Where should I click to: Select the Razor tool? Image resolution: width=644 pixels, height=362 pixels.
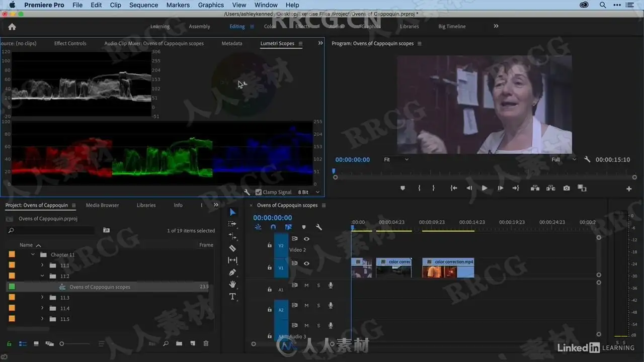pos(232,248)
